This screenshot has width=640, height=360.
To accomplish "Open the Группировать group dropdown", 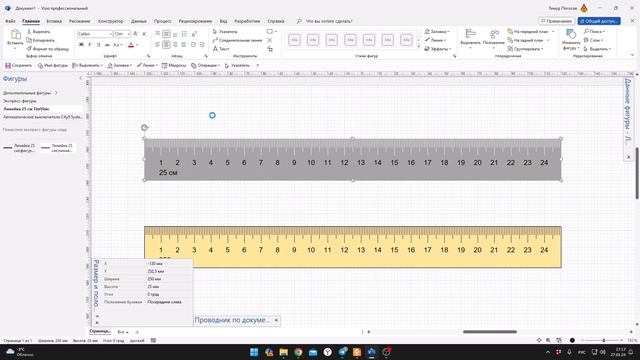I will click(x=526, y=49).
